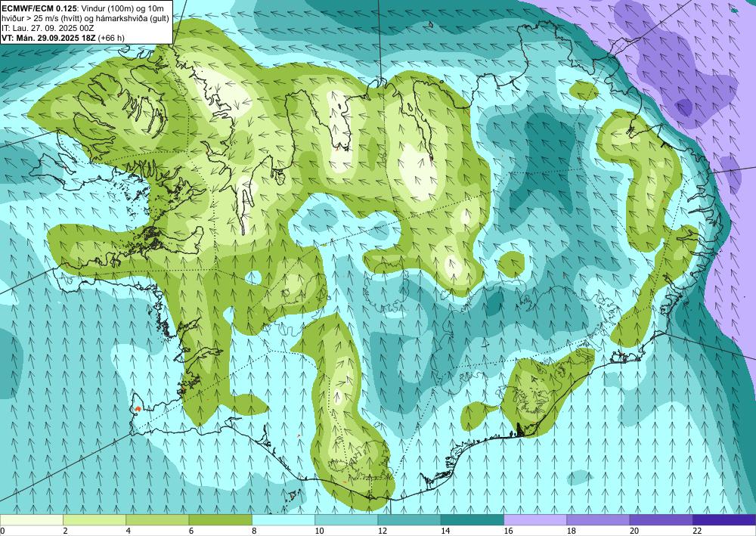
Task: Click the '16' label on the wind scale
Action: click(x=508, y=531)
